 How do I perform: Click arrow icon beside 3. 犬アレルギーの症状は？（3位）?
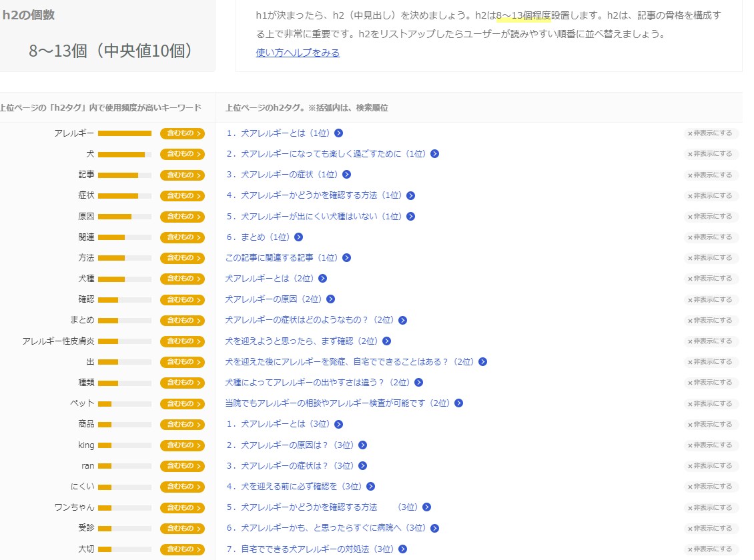point(362,466)
